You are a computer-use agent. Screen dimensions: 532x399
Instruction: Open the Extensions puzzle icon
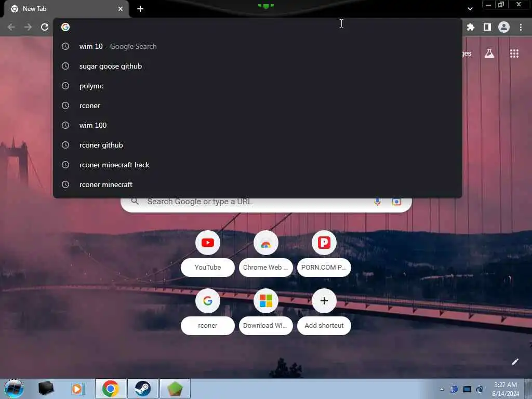471,27
